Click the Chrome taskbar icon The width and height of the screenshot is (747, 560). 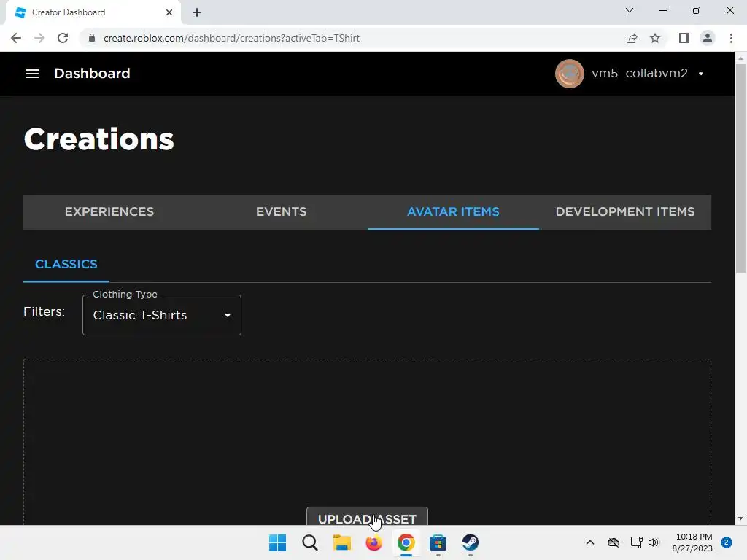406,542
